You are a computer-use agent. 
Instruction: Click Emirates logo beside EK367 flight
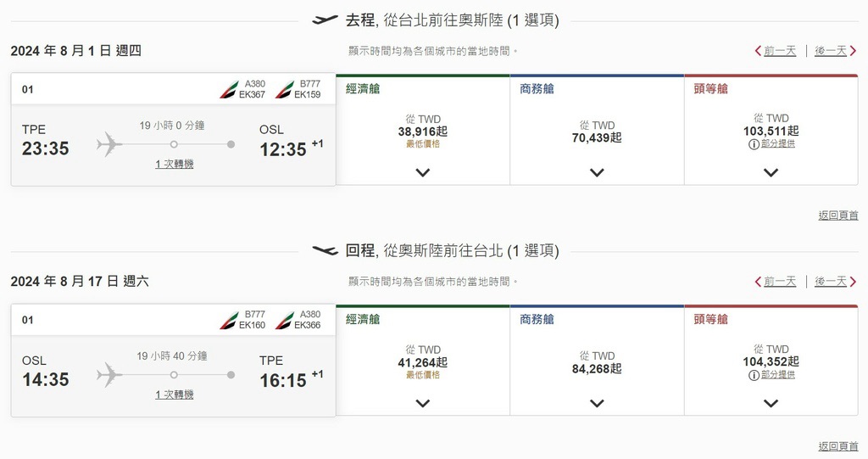pos(229,89)
